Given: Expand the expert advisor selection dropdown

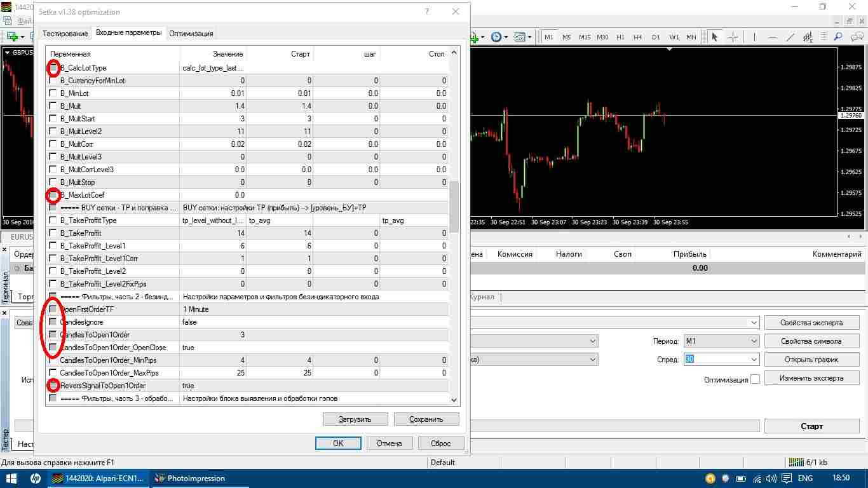Looking at the screenshot, I should pyautogui.click(x=754, y=323).
